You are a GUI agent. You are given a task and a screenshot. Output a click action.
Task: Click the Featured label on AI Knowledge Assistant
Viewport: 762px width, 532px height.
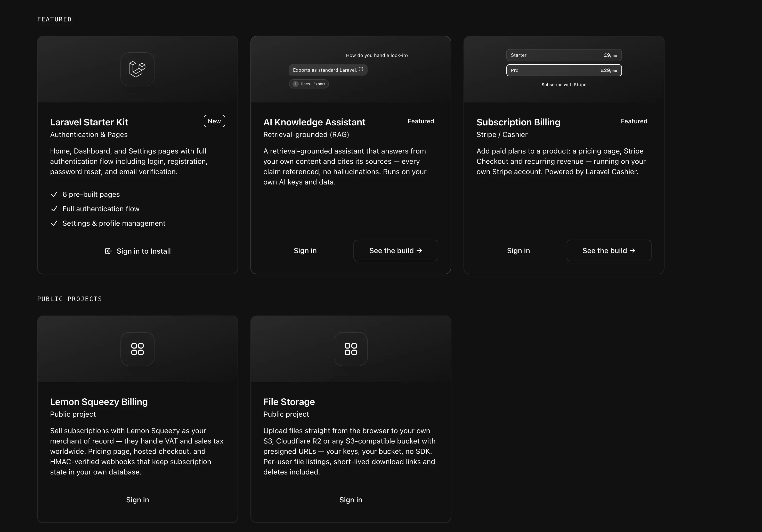tap(421, 121)
